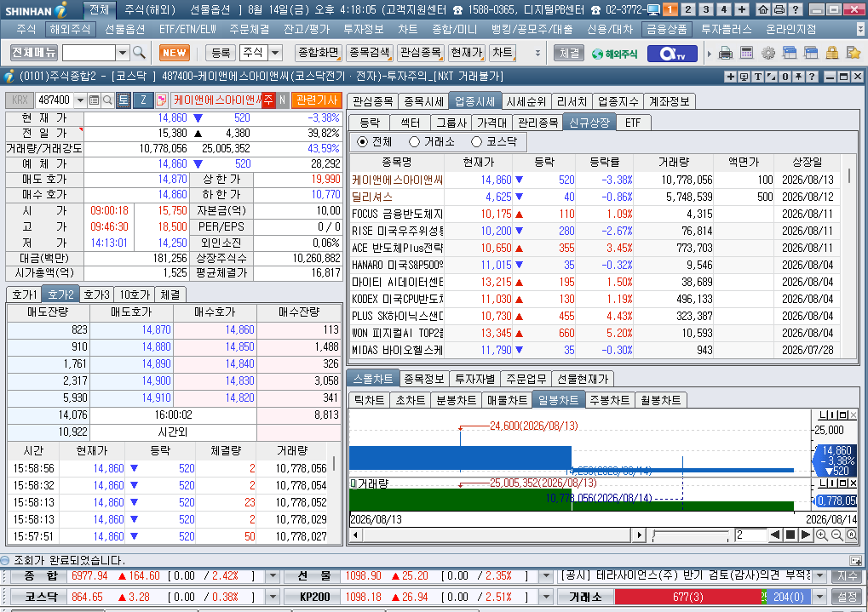This screenshot has width=868, height=612.
Task: Open the settings gear icon in toolbar
Action: click(x=767, y=53)
